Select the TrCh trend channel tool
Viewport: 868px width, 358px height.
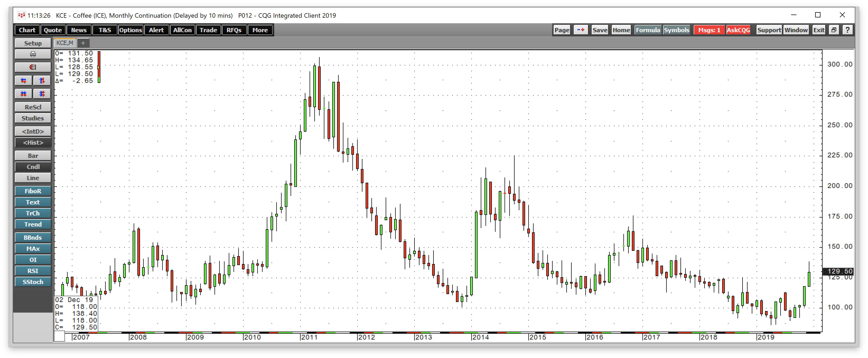click(33, 213)
